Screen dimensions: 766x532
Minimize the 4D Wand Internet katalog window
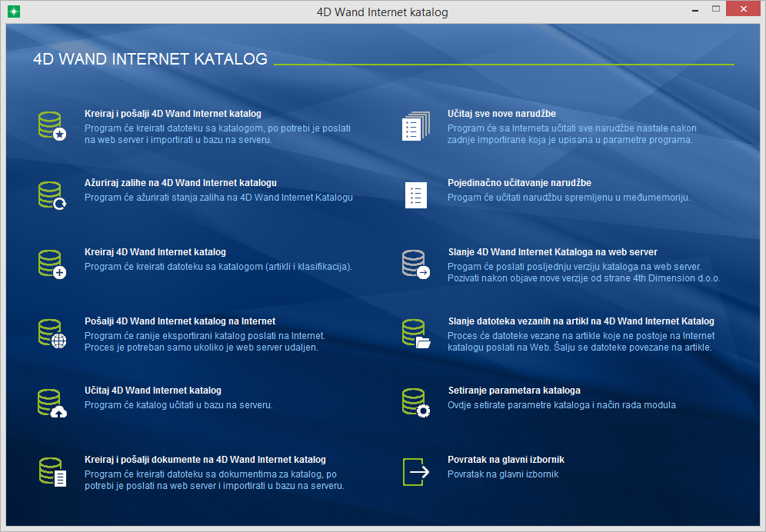[694, 10]
